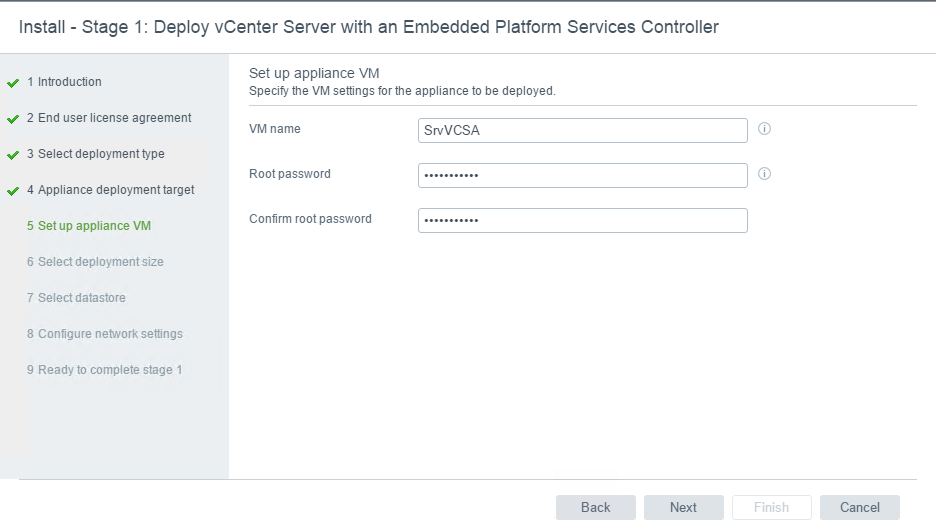Click the Back button
936x525 pixels.
coord(596,507)
